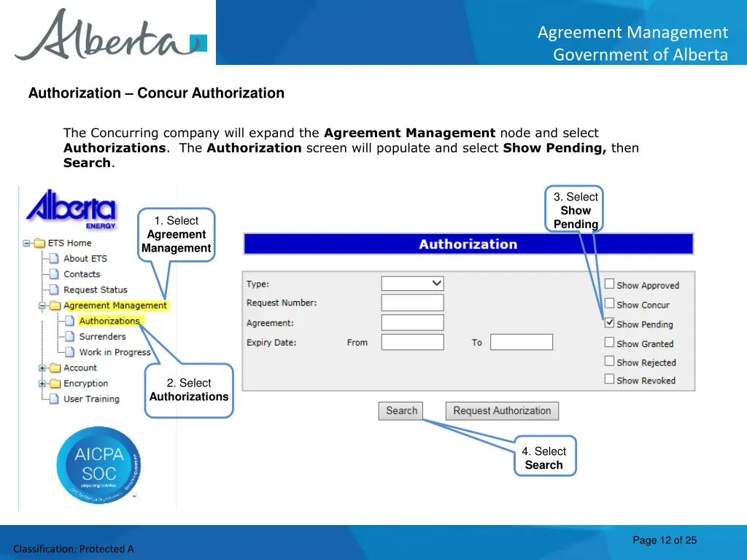
Task: Open Contacts in the tree
Action: point(82,274)
